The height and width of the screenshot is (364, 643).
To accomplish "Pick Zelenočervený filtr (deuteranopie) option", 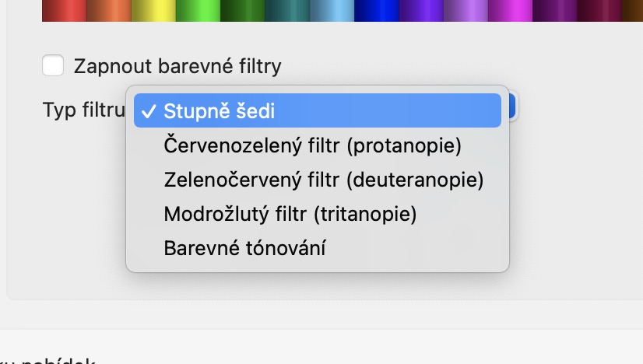I will pyautogui.click(x=324, y=180).
